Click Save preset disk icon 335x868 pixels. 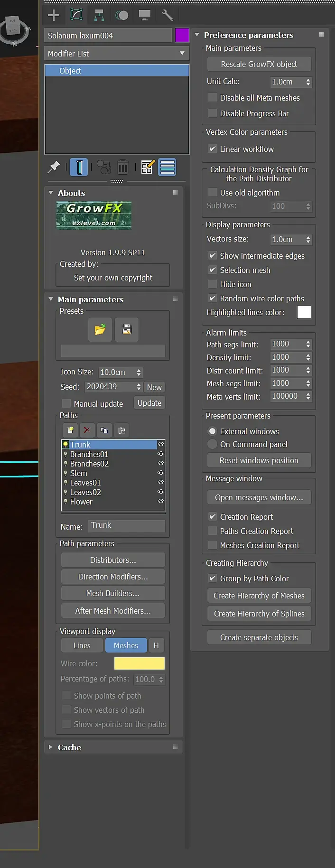127,329
